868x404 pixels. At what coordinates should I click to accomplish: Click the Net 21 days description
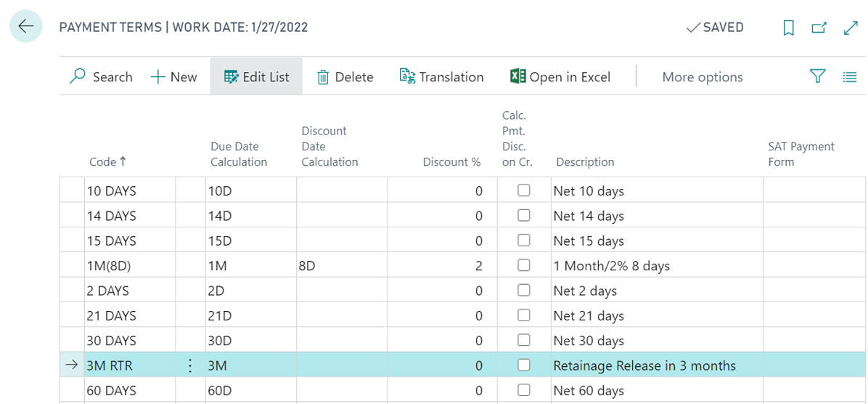[x=589, y=315]
